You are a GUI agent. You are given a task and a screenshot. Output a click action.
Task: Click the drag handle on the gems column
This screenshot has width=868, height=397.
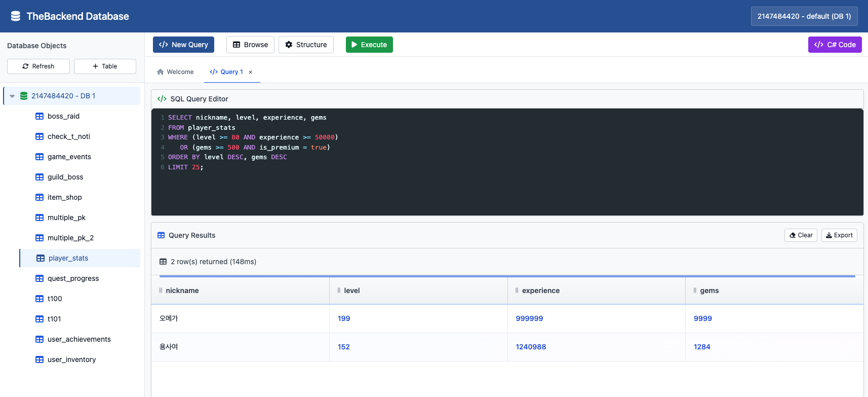tap(695, 291)
